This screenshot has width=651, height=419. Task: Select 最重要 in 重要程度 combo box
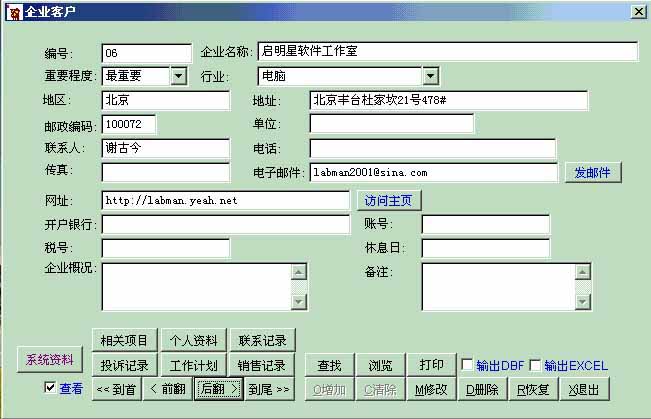[x=136, y=76]
